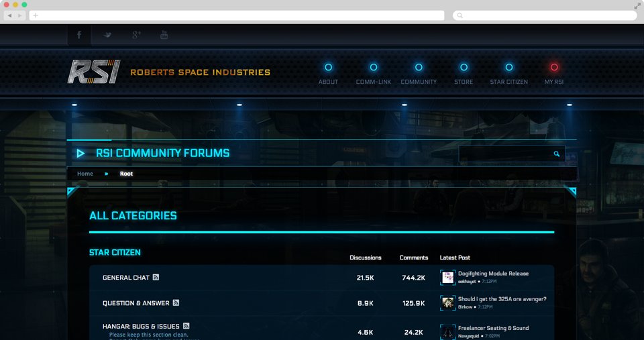Click the 4.6K discussions count
The height and width of the screenshot is (340, 644).
click(x=365, y=333)
